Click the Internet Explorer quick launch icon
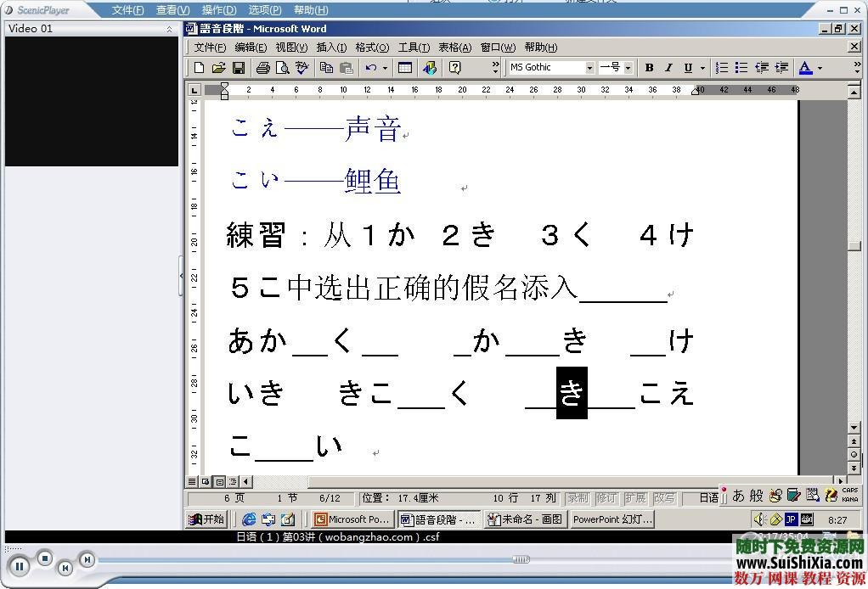868x589 pixels. coord(249,519)
